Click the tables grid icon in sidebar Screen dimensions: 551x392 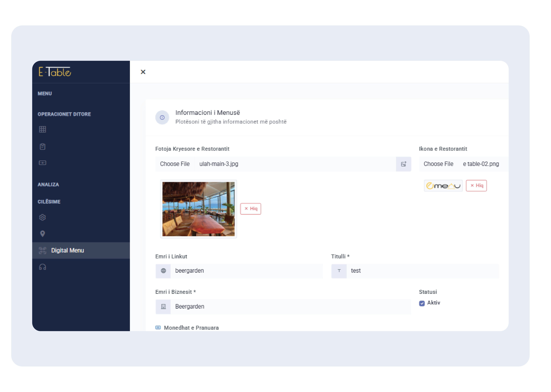coord(42,129)
